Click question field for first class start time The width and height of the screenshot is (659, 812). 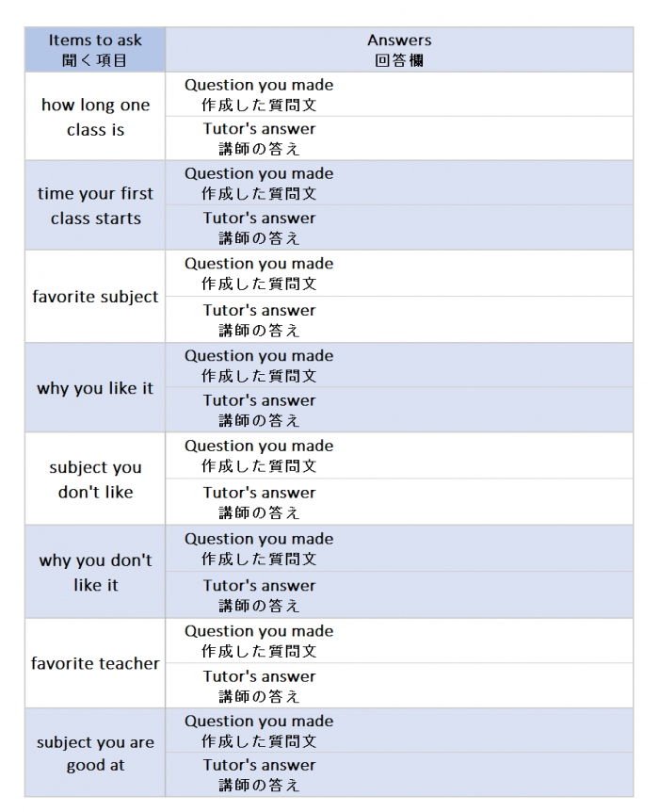(x=480, y=183)
